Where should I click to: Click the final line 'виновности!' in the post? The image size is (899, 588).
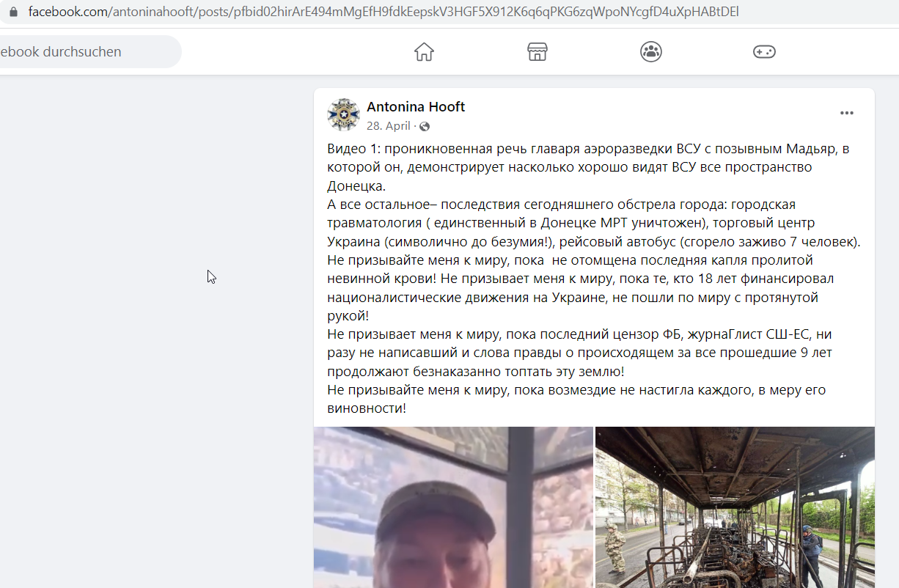click(x=367, y=408)
